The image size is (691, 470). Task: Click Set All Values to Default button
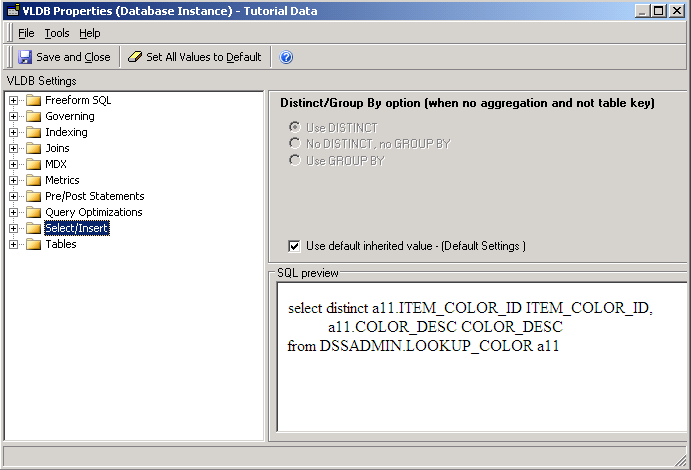203,57
